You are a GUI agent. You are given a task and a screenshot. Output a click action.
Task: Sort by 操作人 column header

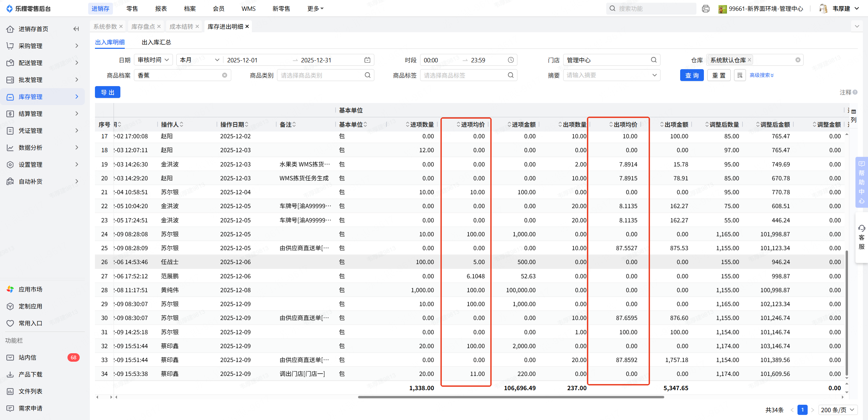click(x=172, y=125)
